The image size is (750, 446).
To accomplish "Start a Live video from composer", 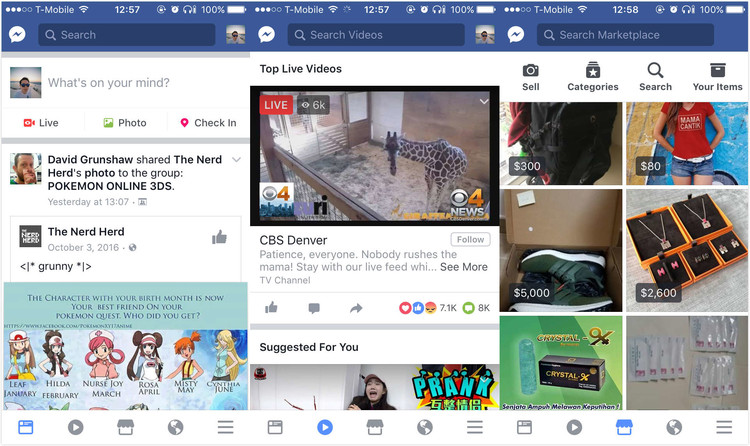I will (x=41, y=123).
